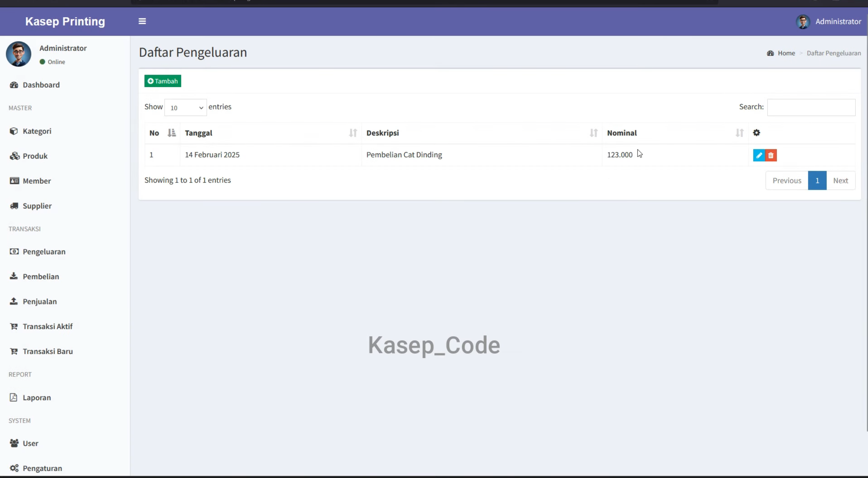Click the Pembelian download icon
This screenshot has width=868, height=478.
pyautogui.click(x=14, y=276)
